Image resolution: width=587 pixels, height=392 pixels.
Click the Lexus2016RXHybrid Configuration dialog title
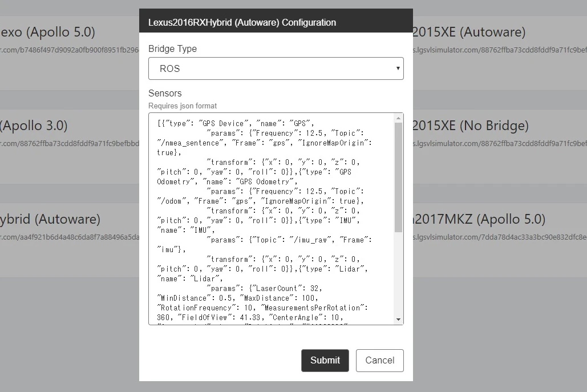click(242, 22)
